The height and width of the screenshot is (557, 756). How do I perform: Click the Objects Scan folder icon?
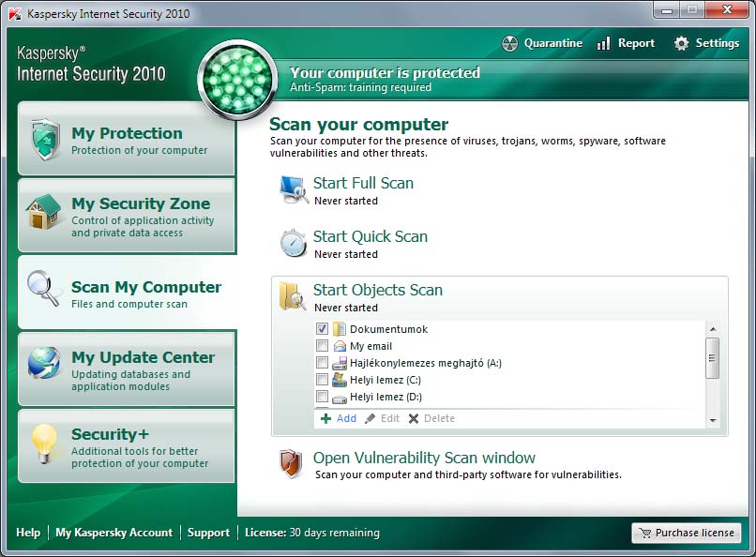tap(293, 295)
